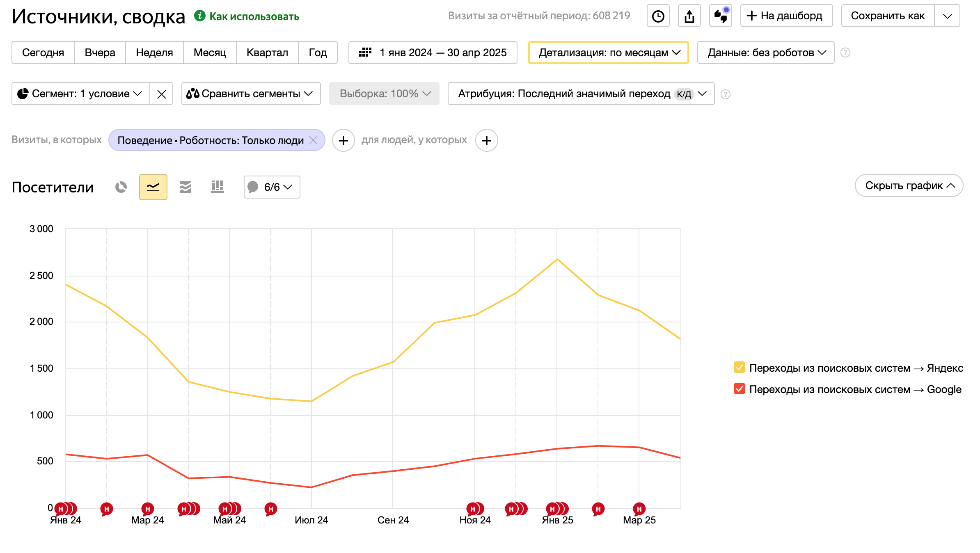
Task: Remove segment with X icon
Action: click(x=161, y=94)
